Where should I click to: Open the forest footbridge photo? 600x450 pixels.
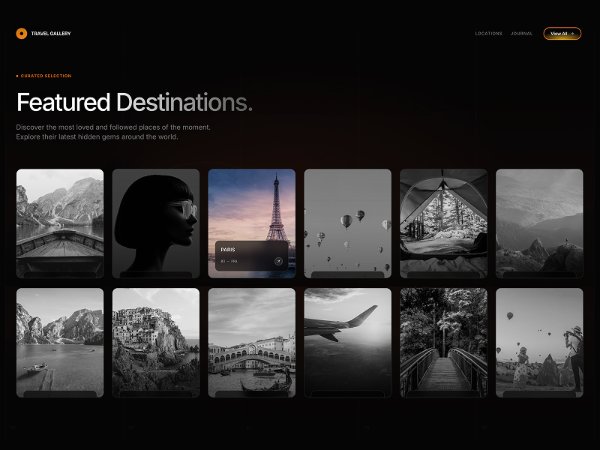click(444, 343)
